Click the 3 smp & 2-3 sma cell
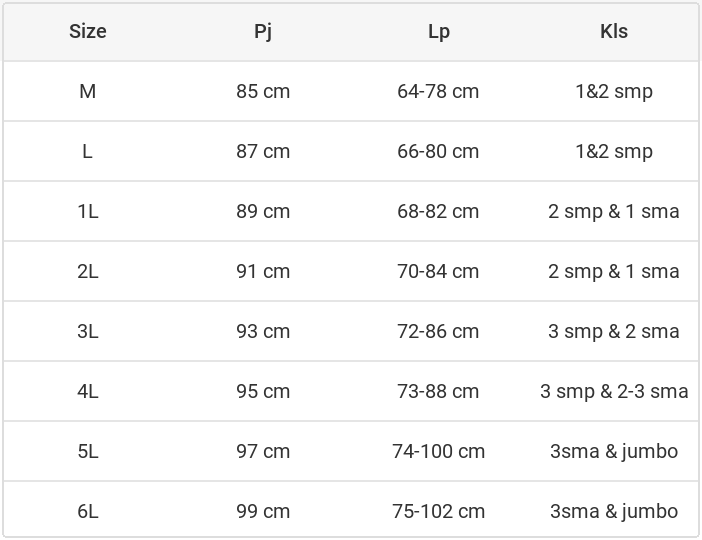 click(x=614, y=391)
